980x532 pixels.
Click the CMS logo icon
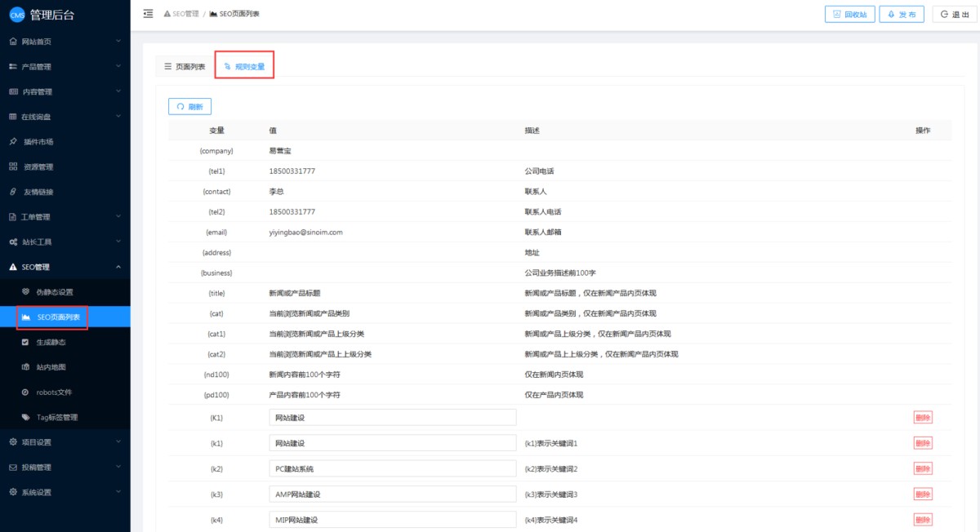(16, 15)
